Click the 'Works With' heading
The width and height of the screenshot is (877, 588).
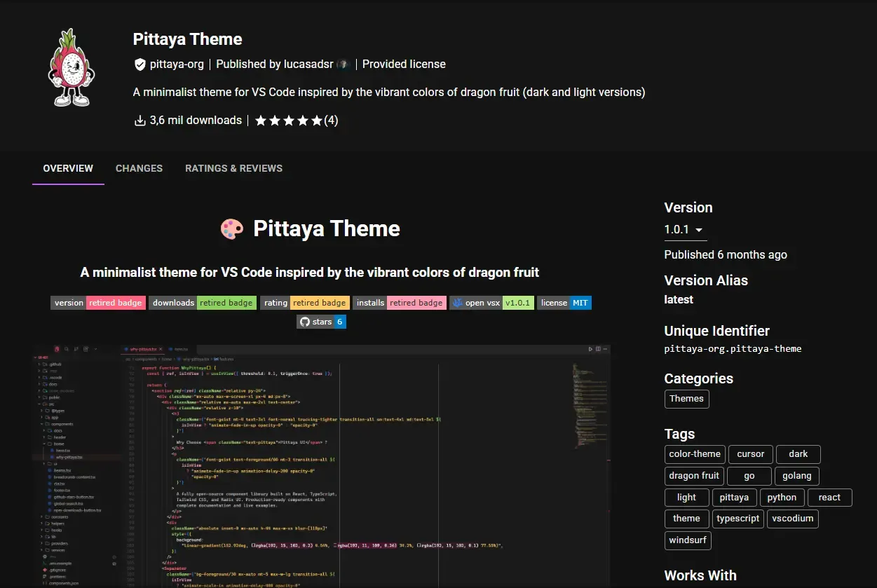[700, 576]
